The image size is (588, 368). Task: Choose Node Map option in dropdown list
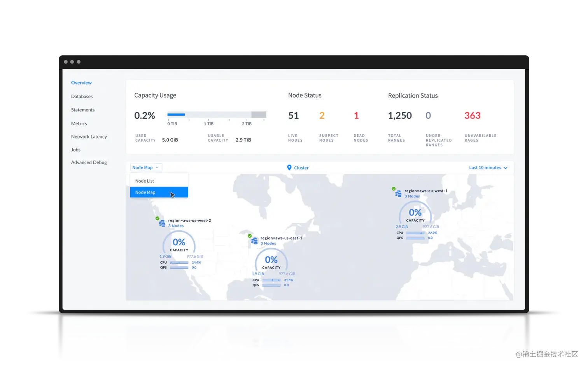[x=159, y=192]
